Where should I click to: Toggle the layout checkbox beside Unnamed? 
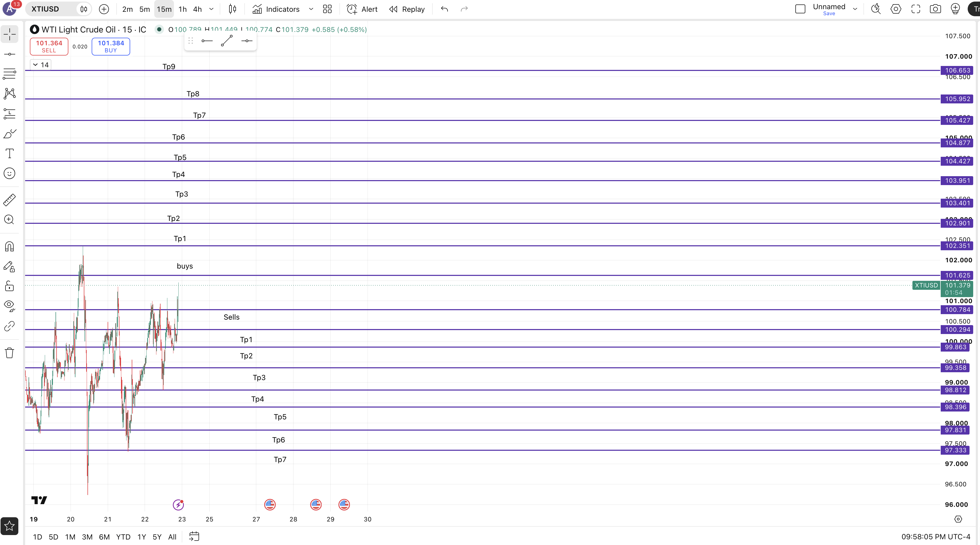point(800,9)
